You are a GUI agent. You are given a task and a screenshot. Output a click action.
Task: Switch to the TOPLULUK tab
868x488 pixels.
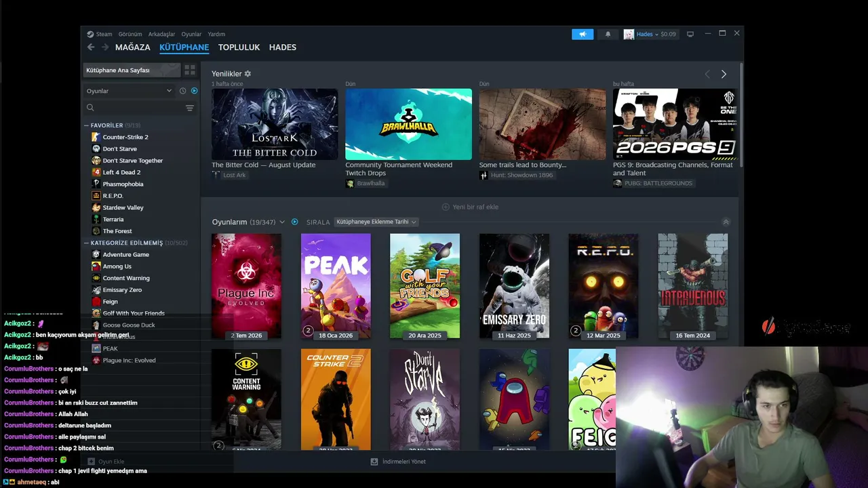pos(239,47)
